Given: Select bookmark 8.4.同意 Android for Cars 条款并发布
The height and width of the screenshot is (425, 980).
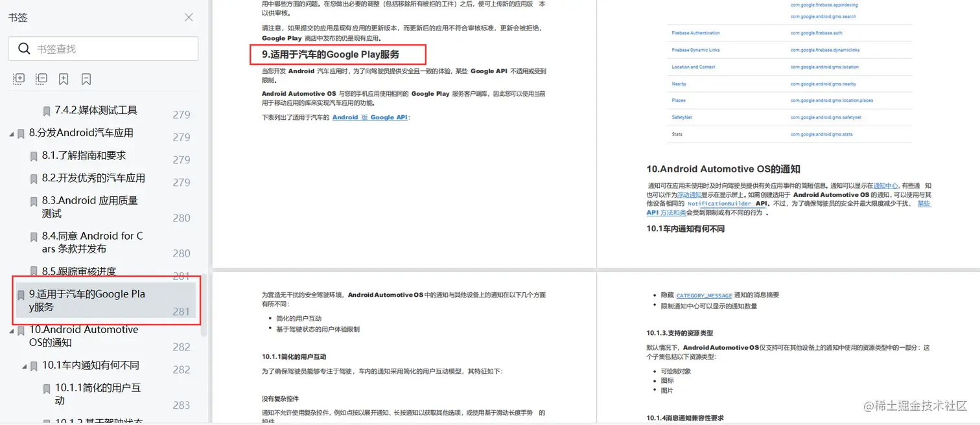Looking at the screenshot, I should [93, 242].
